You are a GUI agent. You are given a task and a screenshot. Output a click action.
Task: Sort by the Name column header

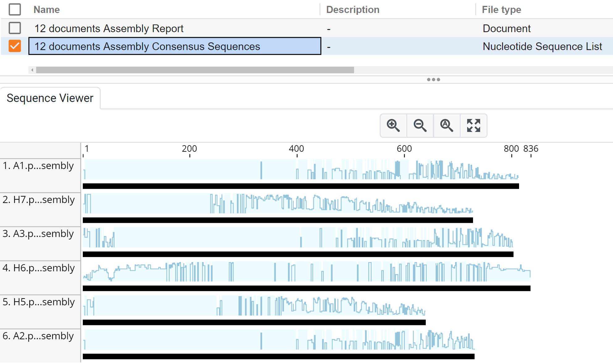[x=47, y=10]
